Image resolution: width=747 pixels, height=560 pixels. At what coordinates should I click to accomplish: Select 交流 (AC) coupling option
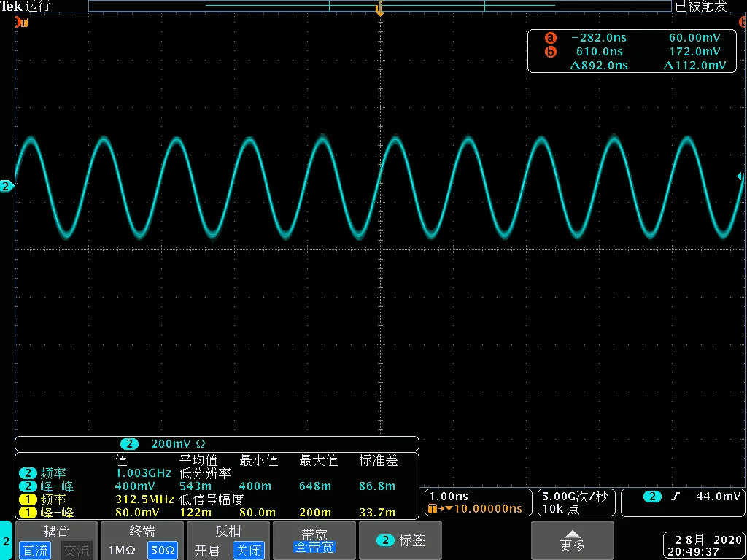point(76,551)
